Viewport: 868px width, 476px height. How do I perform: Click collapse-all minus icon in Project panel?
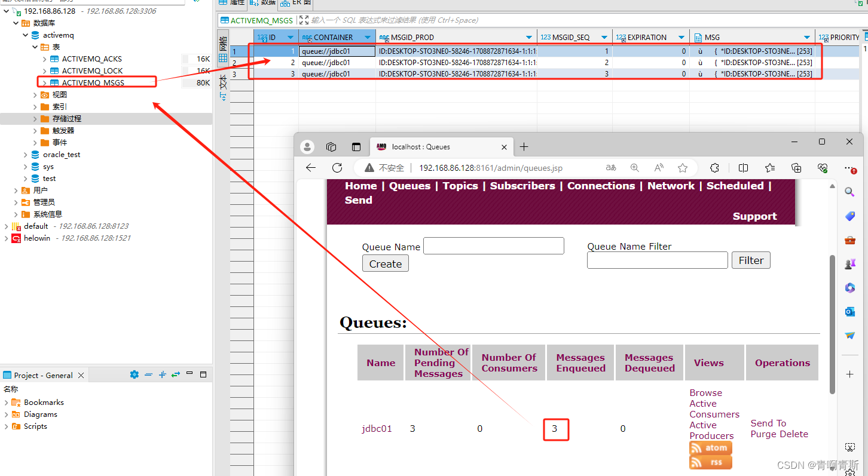pyautogui.click(x=148, y=374)
